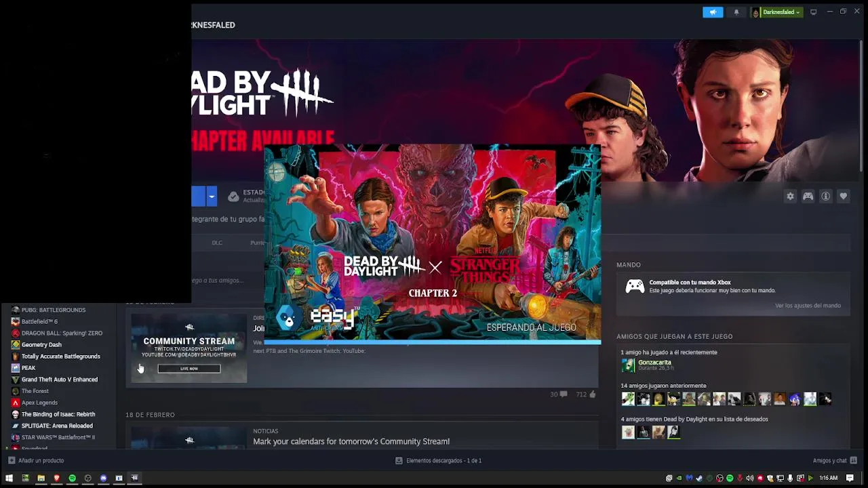The width and height of the screenshot is (868, 488).
Task: Click the Apex Legends red icon
Action: (x=16, y=402)
